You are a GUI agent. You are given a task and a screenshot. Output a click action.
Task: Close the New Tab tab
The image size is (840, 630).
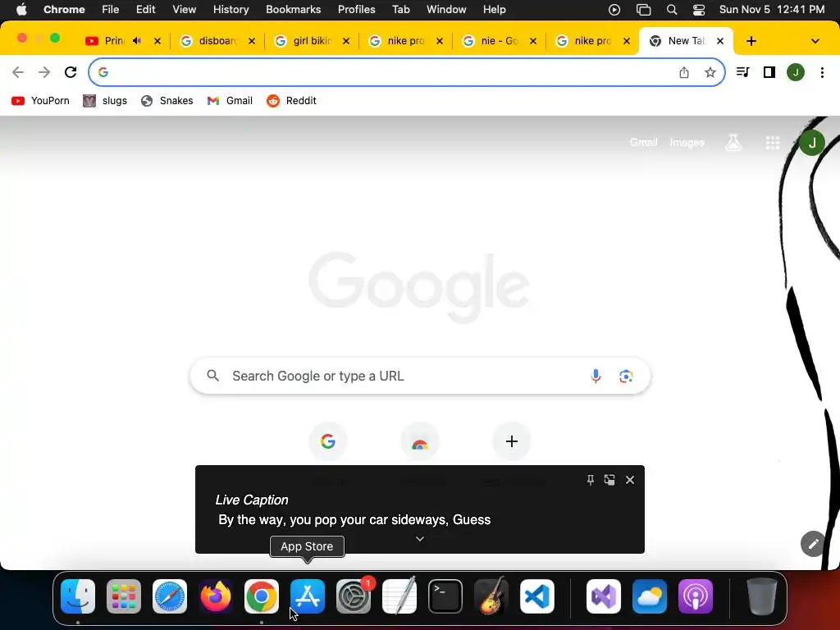coord(720,41)
